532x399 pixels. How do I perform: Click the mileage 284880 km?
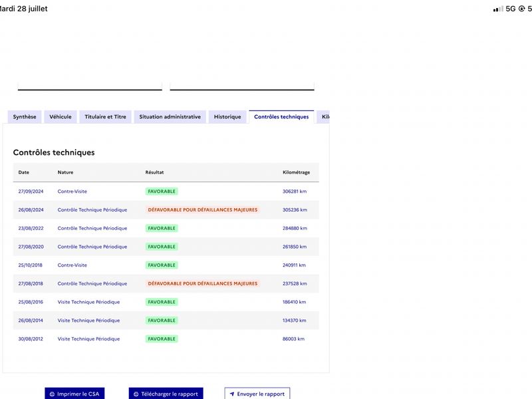(295, 228)
